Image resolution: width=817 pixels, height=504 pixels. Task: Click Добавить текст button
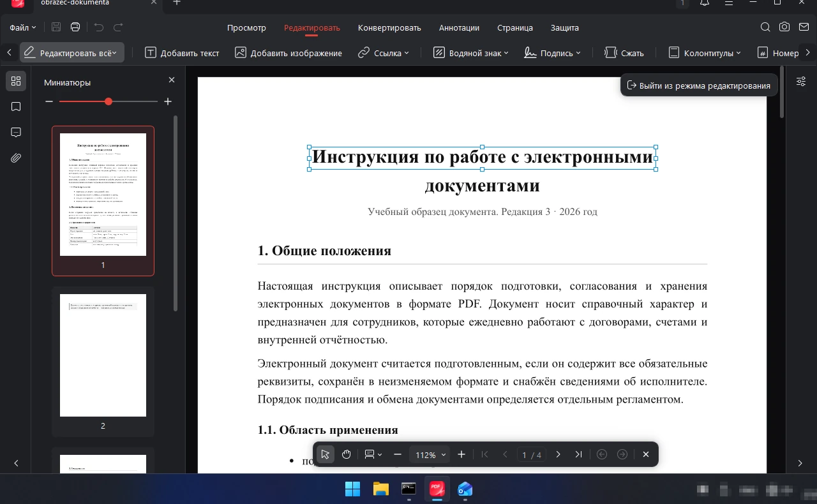click(182, 53)
